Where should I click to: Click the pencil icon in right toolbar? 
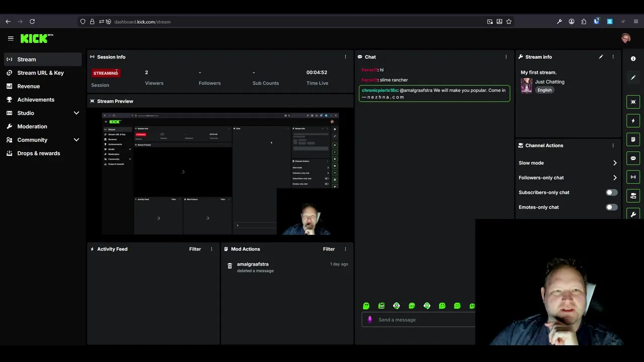(x=633, y=77)
